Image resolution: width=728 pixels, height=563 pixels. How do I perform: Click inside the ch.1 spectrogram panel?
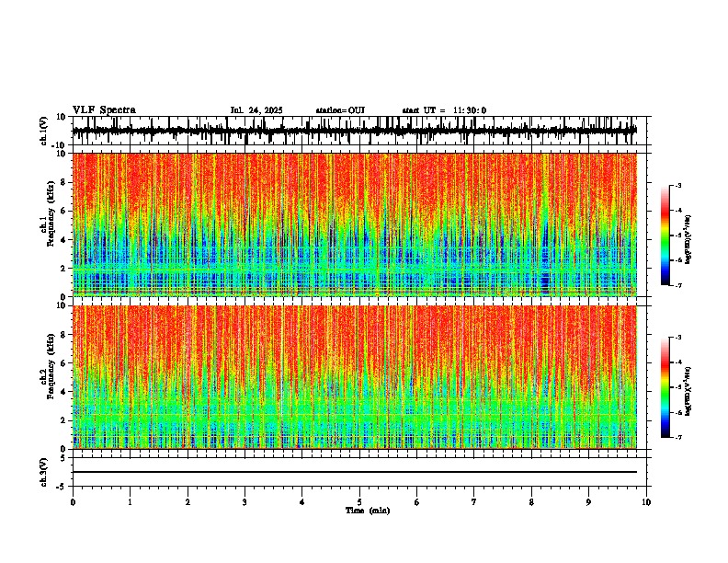click(355, 224)
